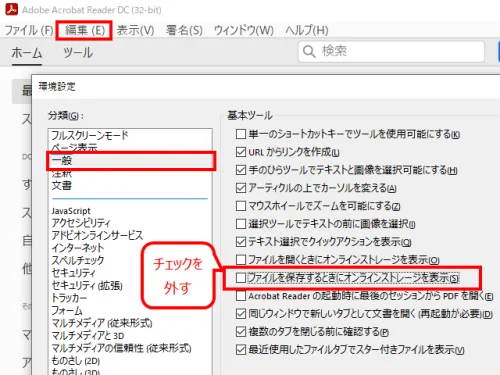Select マルチメディアと 3D category
Image resolution: width=500 pixels, height=375 pixels.
pos(88,336)
